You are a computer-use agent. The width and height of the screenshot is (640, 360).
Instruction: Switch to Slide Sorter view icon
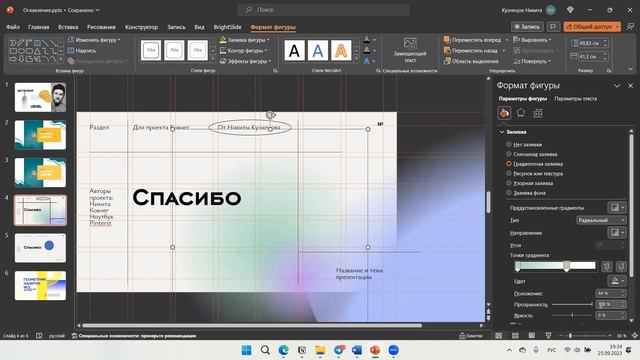coord(515,336)
